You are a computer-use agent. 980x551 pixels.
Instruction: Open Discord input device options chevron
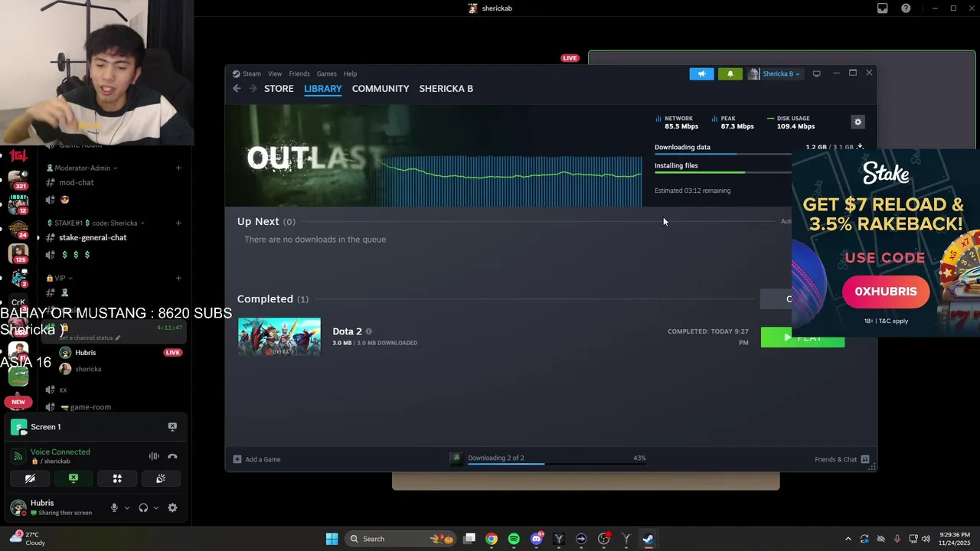[x=127, y=507]
